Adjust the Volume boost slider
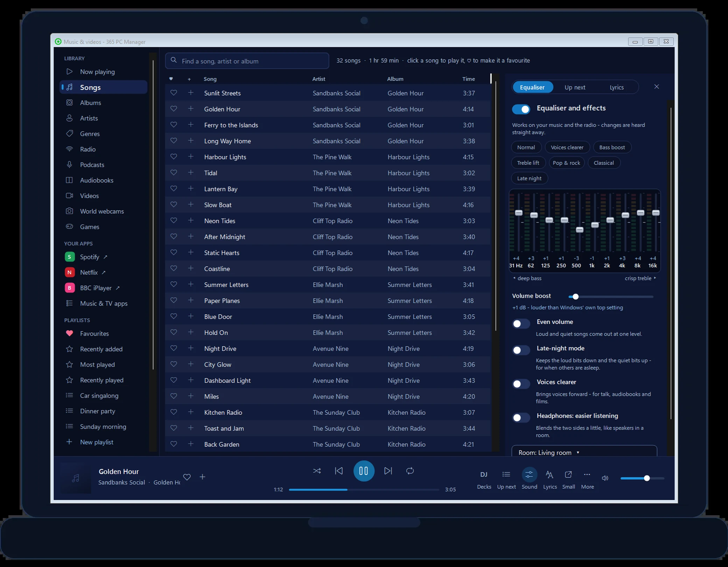 pyautogui.click(x=611, y=297)
